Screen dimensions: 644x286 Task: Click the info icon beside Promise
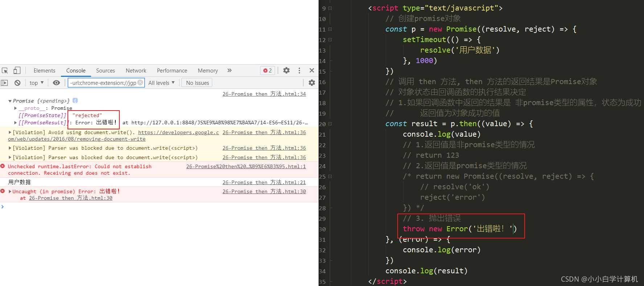point(75,100)
